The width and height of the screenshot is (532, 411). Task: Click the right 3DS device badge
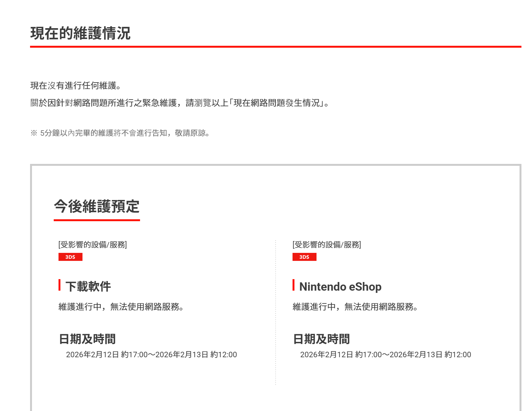pos(304,257)
